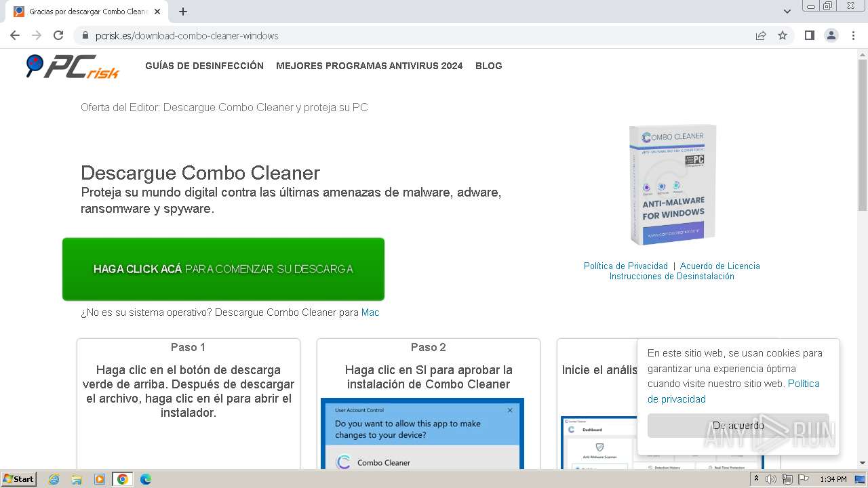Switch to Chrome taskbar icon
The height and width of the screenshot is (488, 868).
click(x=123, y=479)
